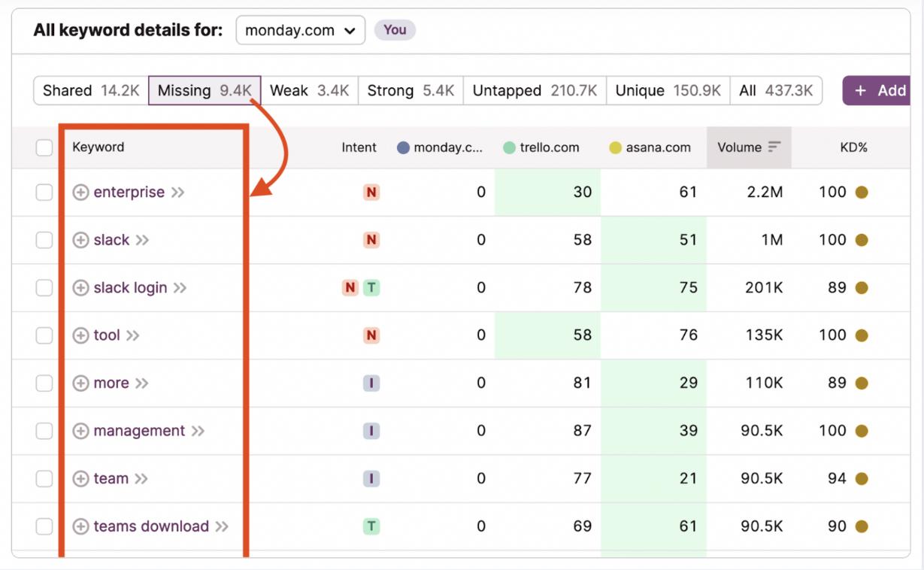This screenshot has height=570, width=924.
Task: Click the asana.com column header
Action: (650, 147)
